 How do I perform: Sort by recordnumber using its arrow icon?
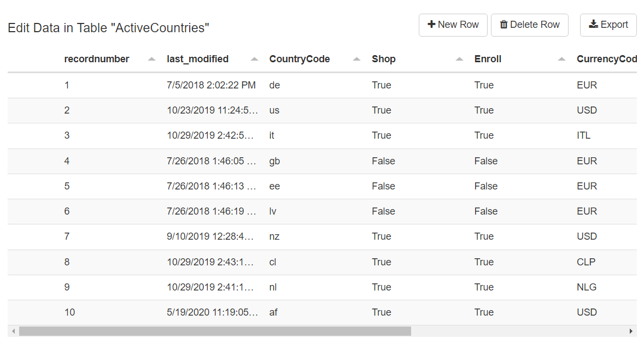(x=151, y=59)
